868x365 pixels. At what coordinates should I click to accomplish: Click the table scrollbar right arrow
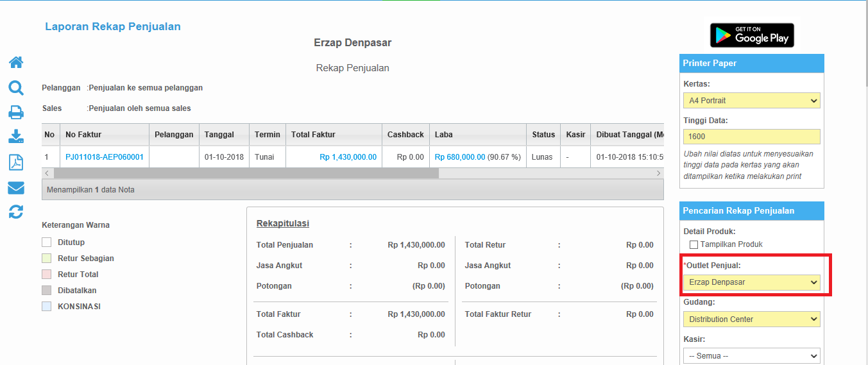tap(658, 173)
